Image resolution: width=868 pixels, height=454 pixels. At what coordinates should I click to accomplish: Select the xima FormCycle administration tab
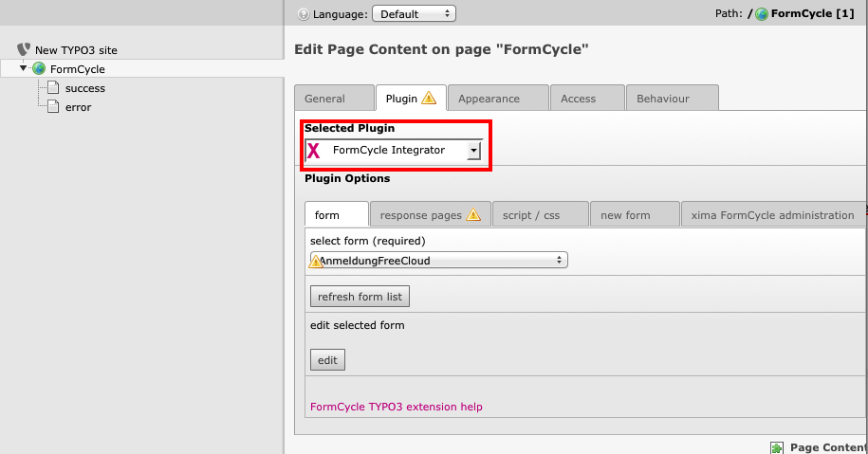pos(772,215)
